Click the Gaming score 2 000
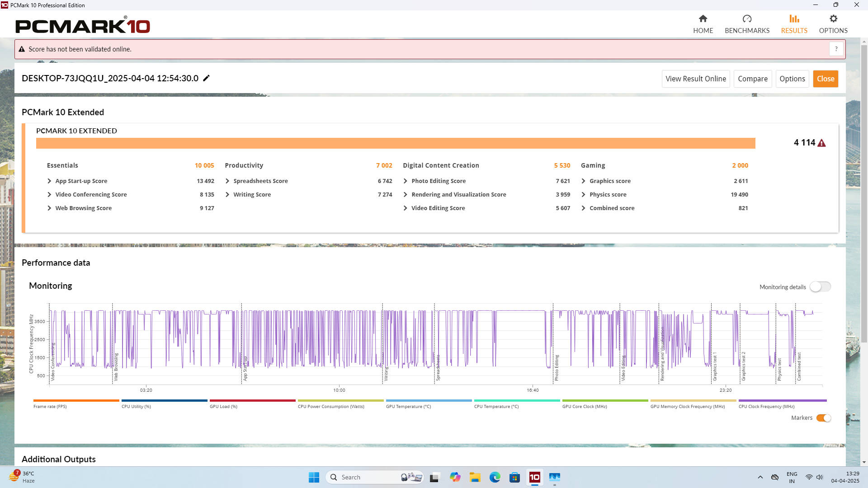 pos(740,165)
